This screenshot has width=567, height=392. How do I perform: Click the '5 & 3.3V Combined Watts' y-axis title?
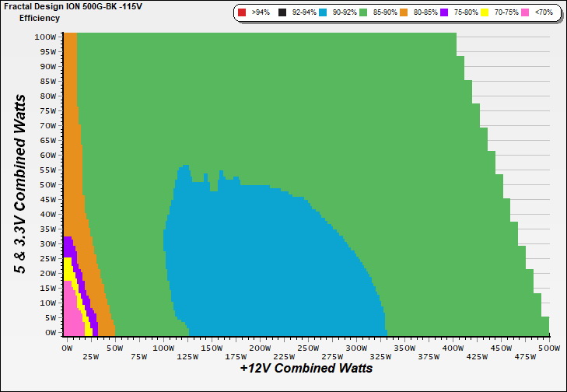[x=21, y=183]
